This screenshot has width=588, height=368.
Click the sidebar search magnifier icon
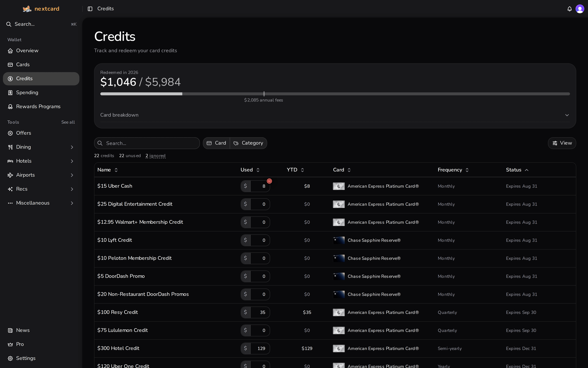[9, 24]
